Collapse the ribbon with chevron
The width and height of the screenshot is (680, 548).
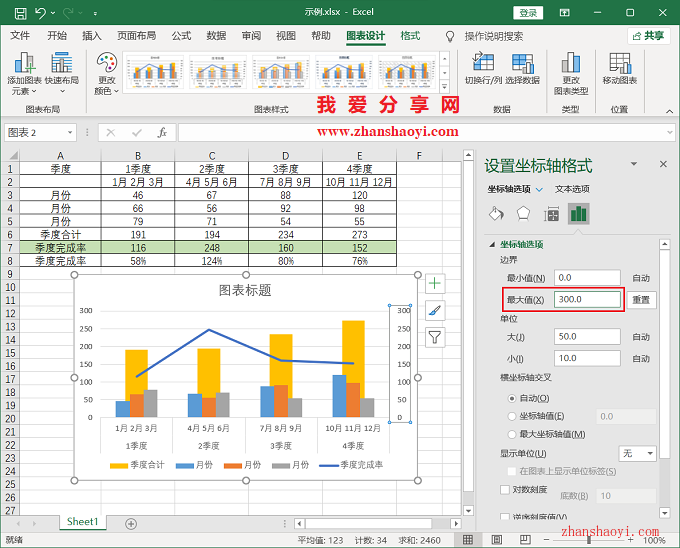pyautogui.click(x=670, y=111)
